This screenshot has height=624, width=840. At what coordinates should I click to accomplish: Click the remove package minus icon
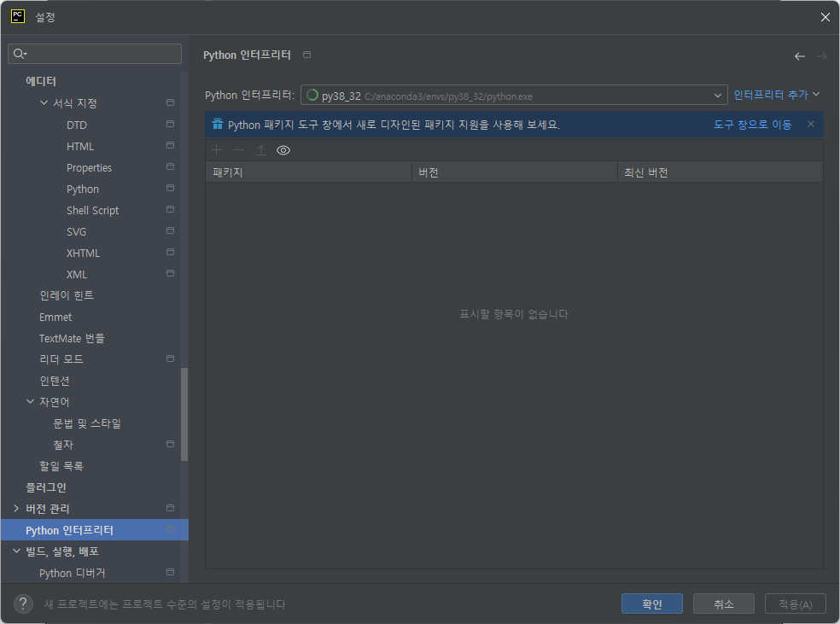coord(239,150)
